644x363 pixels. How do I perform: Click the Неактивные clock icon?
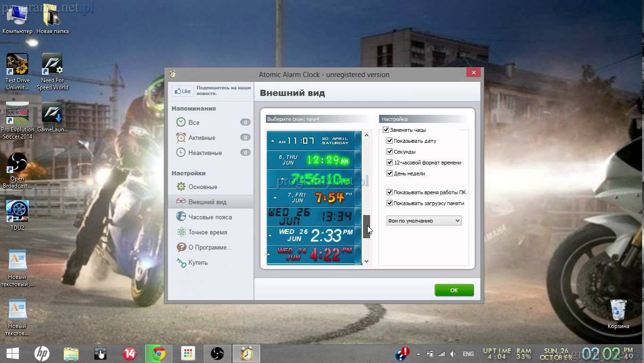pos(181,153)
